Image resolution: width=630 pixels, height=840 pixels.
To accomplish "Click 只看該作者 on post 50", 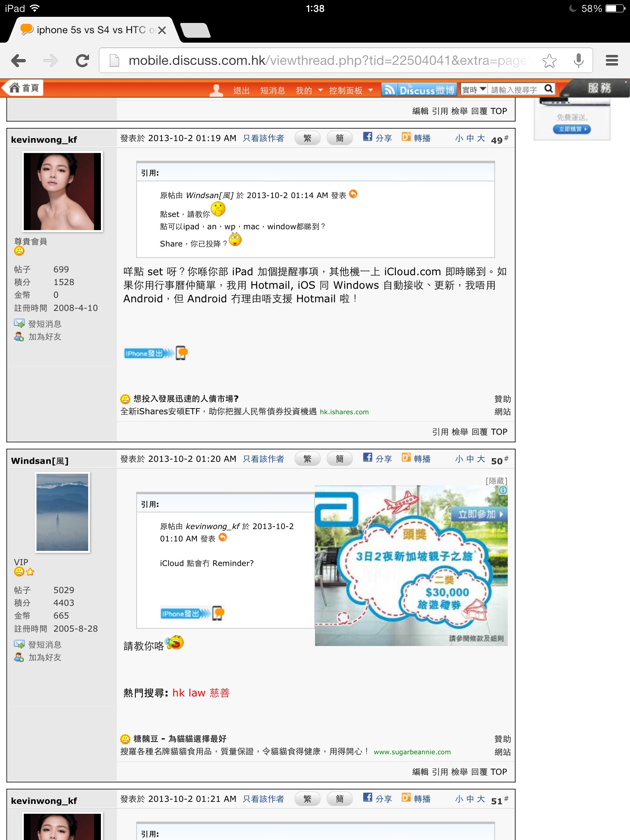I will (x=263, y=459).
